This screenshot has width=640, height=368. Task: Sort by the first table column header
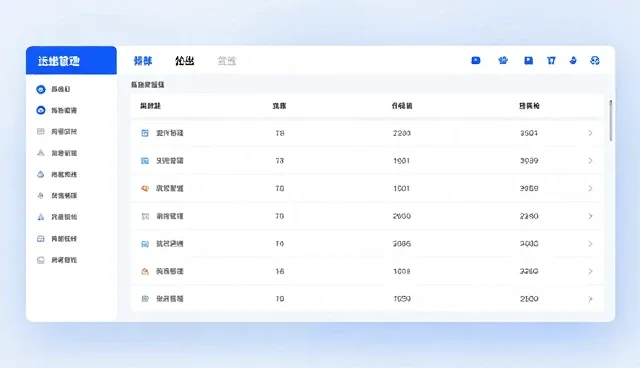coord(150,106)
